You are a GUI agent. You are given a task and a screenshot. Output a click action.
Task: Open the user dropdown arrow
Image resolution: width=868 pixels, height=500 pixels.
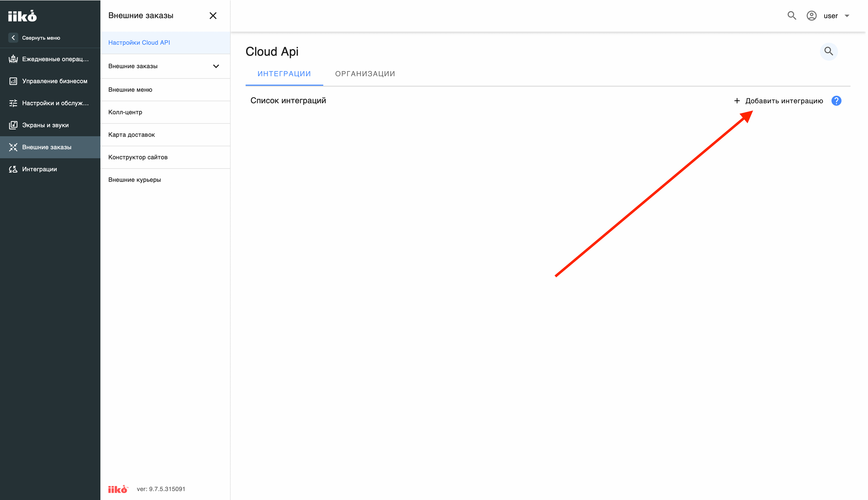point(847,16)
